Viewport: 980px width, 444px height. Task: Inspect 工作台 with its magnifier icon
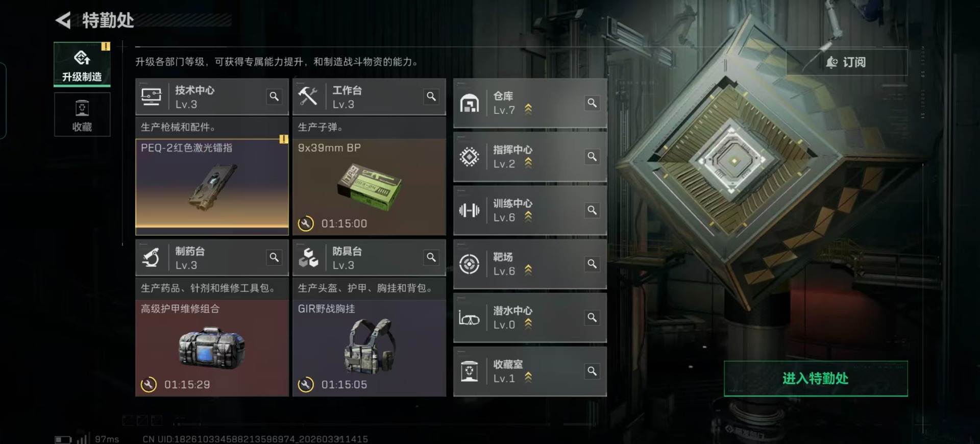point(431,96)
